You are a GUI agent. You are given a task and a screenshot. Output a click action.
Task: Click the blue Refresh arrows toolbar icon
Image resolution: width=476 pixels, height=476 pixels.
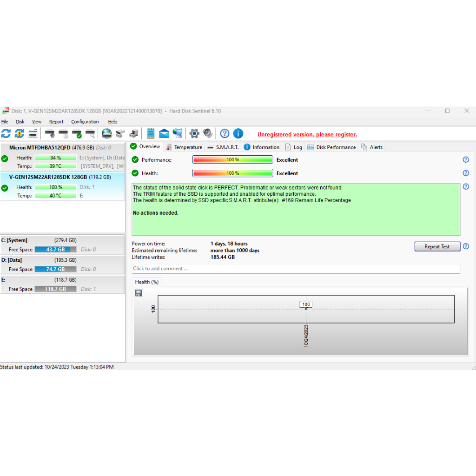click(x=6, y=134)
